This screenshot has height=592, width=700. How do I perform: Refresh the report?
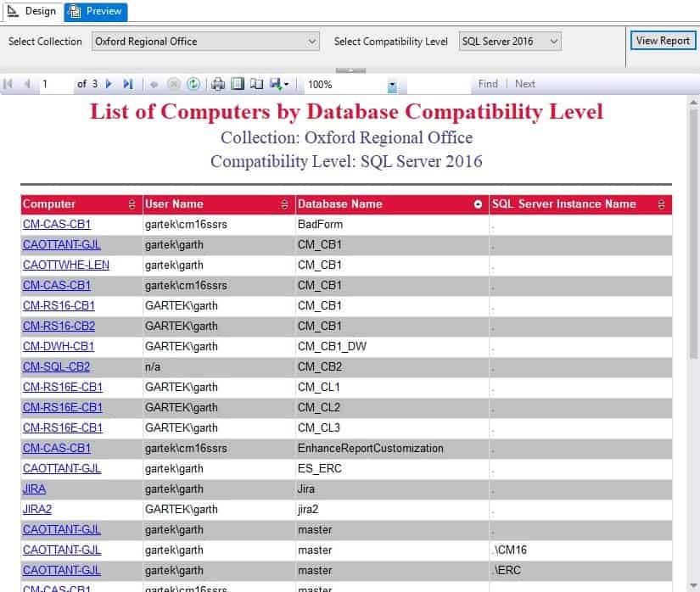point(193,84)
